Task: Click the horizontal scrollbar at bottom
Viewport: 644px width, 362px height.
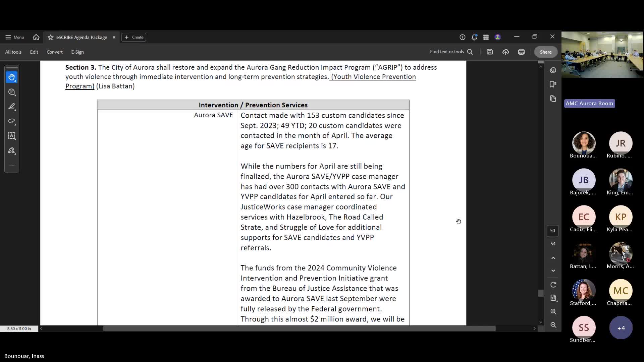Action: pyautogui.click(x=299, y=328)
